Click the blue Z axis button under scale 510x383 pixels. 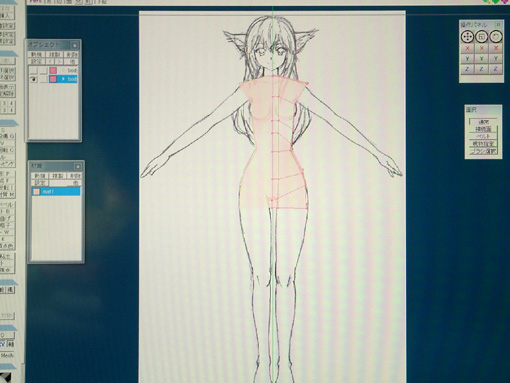(482, 69)
